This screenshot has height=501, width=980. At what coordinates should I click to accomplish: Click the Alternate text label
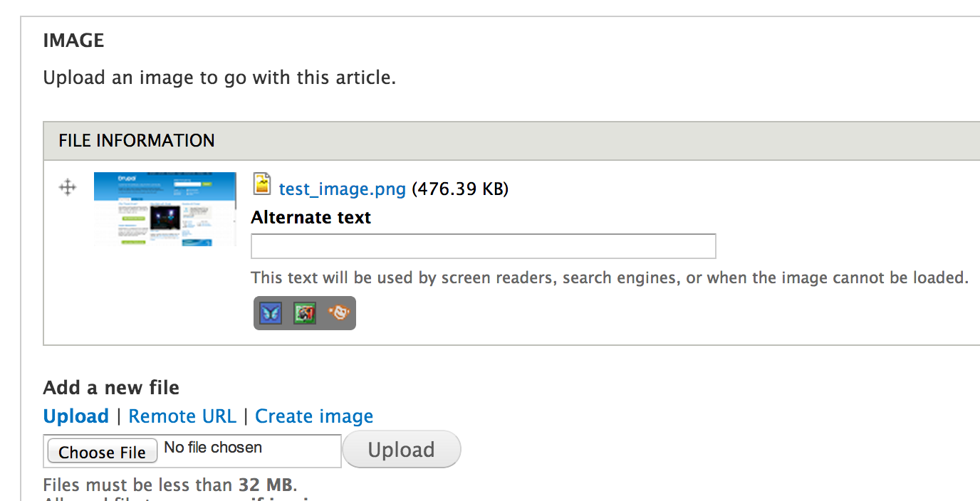click(x=311, y=218)
